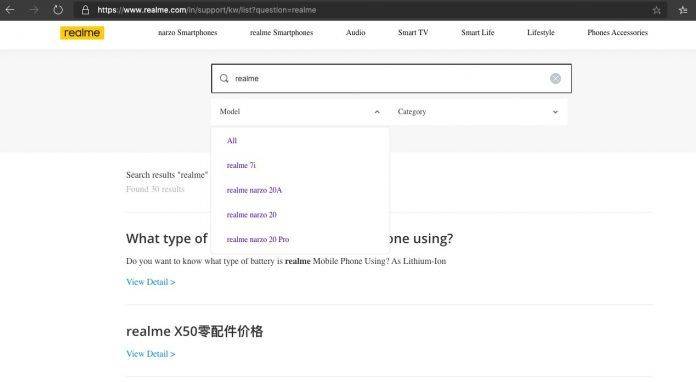Open narzo Smartphones nav menu

pos(188,33)
